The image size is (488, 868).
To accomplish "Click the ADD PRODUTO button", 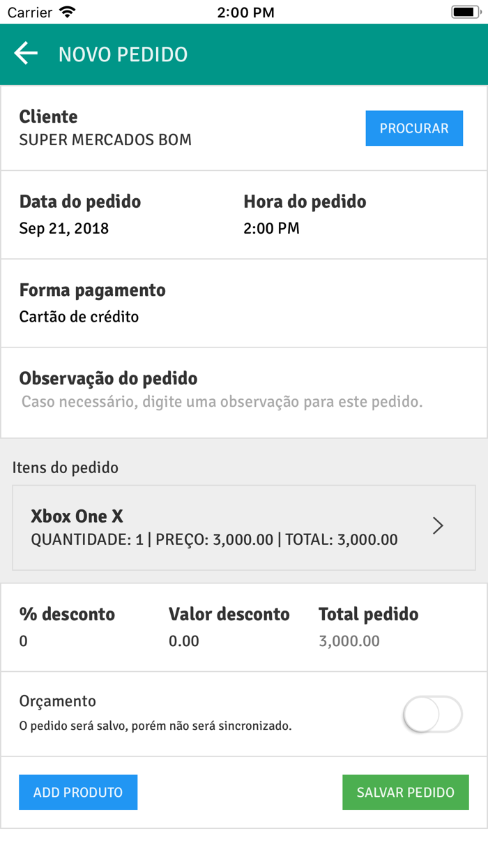I will tap(78, 793).
